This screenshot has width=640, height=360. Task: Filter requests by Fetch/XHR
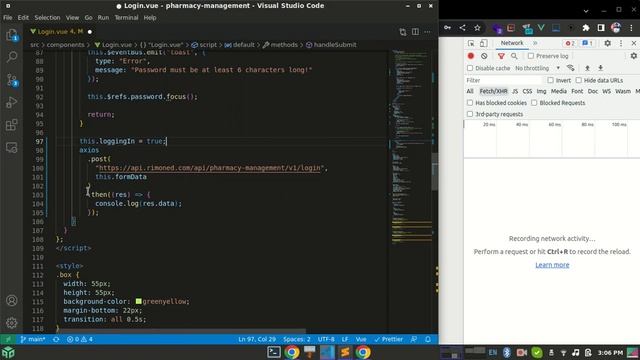493,91
